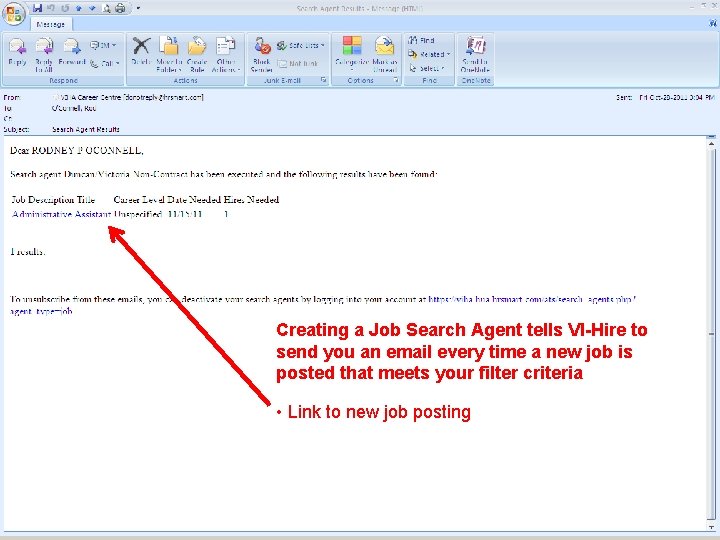Find text in the message

[x=421, y=40]
